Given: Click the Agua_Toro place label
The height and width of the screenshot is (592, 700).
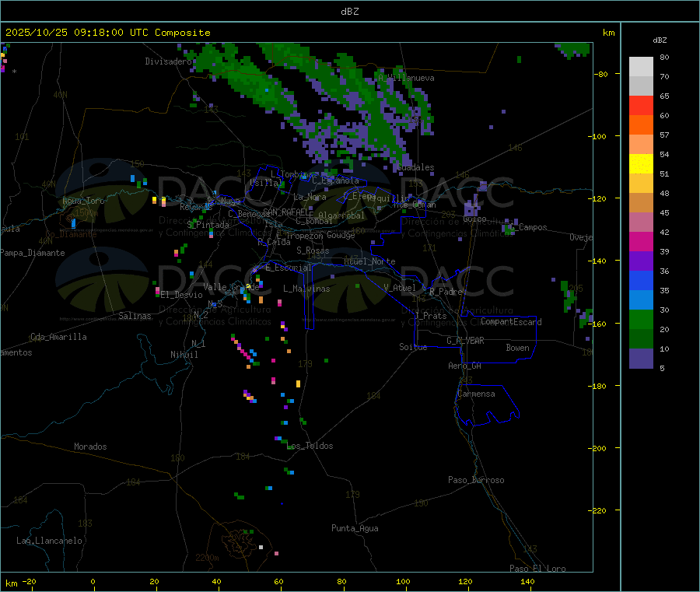Looking at the screenshot, I should pos(83,201).
